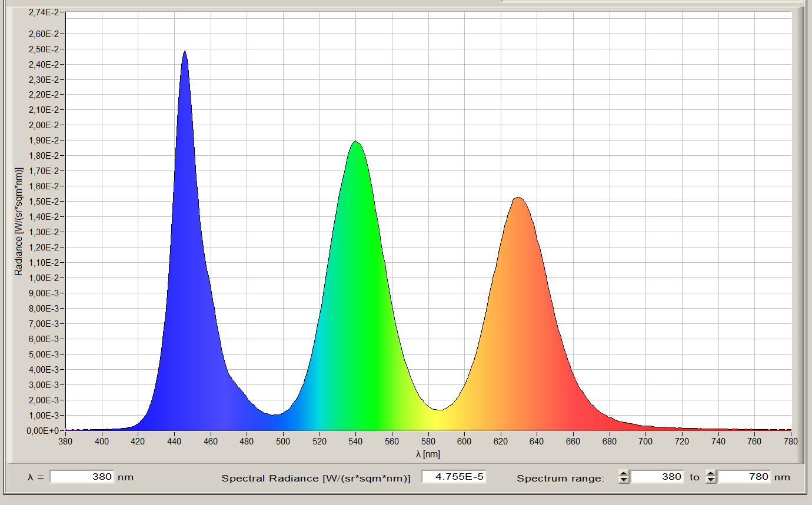This screenshot has height=505, width=812.
Task: Click the λ wavelength input field
Action: tap(82, 477)
